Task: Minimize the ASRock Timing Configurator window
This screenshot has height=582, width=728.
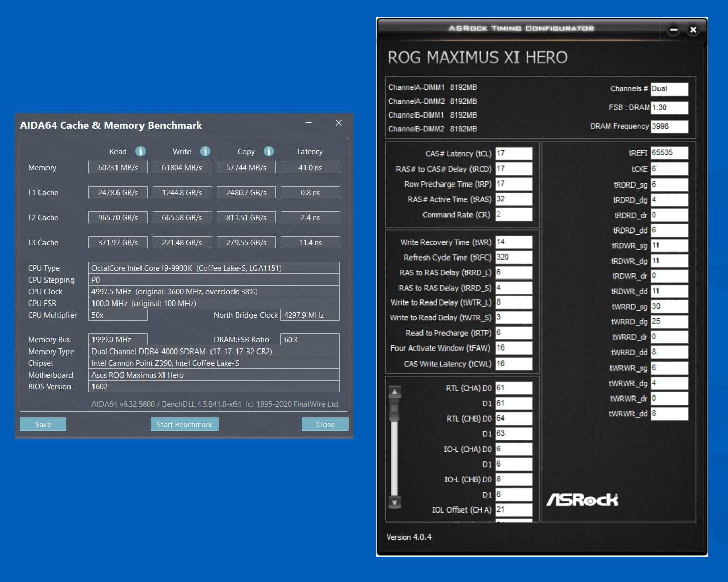Action: click(674, 30)
